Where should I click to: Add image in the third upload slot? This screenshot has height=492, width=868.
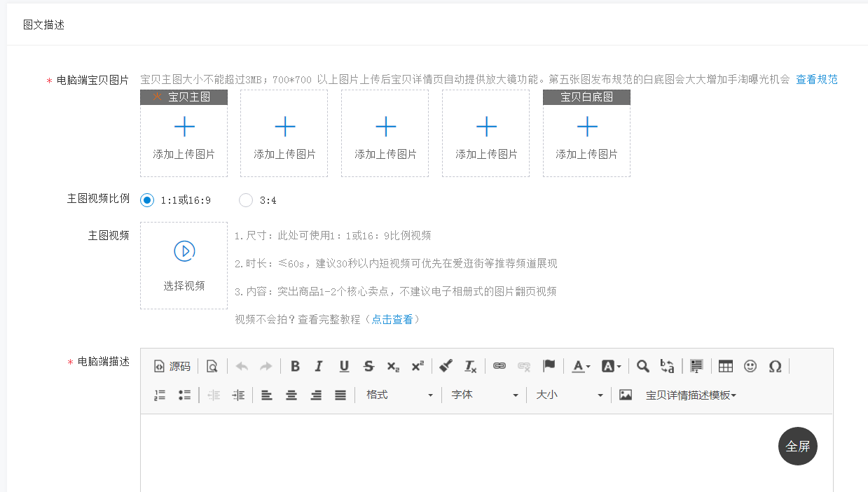point(385,133)
